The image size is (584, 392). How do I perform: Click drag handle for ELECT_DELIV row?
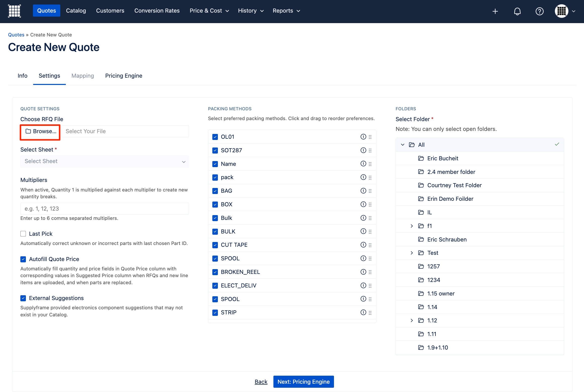[370, 286]
